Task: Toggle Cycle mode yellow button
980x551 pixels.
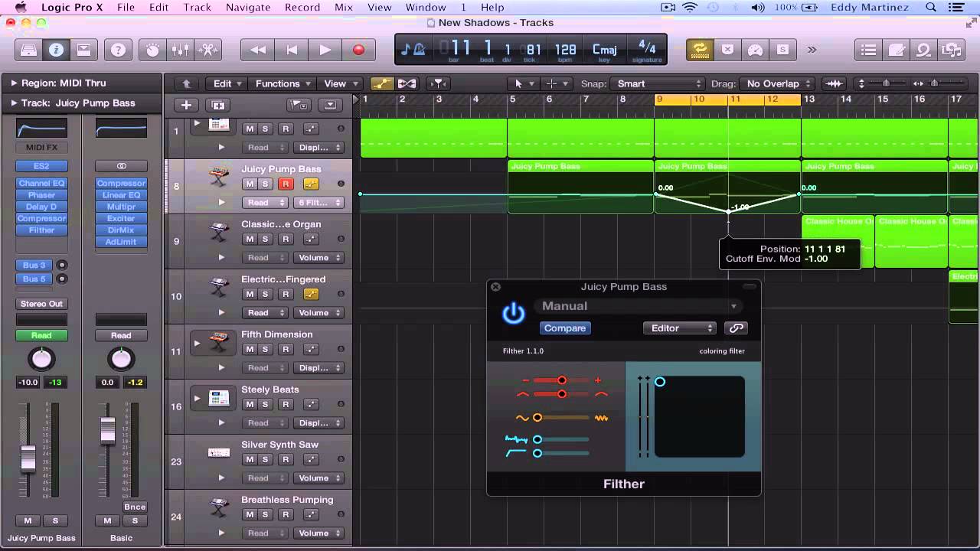Action: (699, 50)
